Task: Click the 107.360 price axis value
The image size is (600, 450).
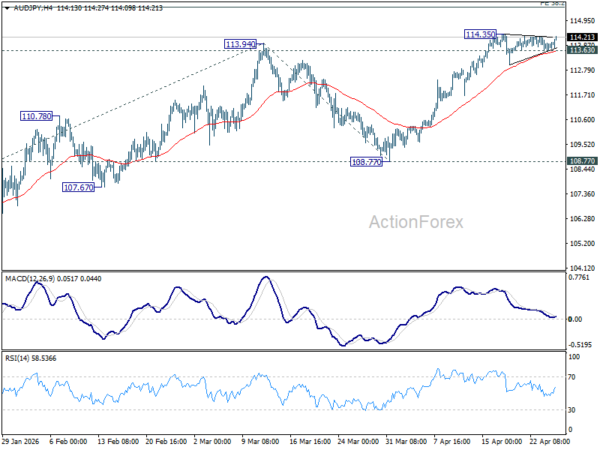Action: 582,194
